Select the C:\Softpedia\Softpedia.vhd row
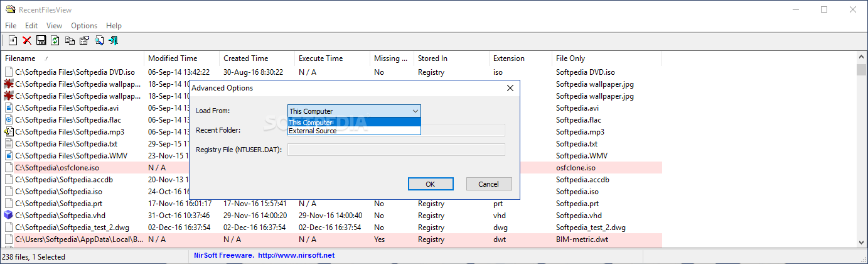 point(331,216)
